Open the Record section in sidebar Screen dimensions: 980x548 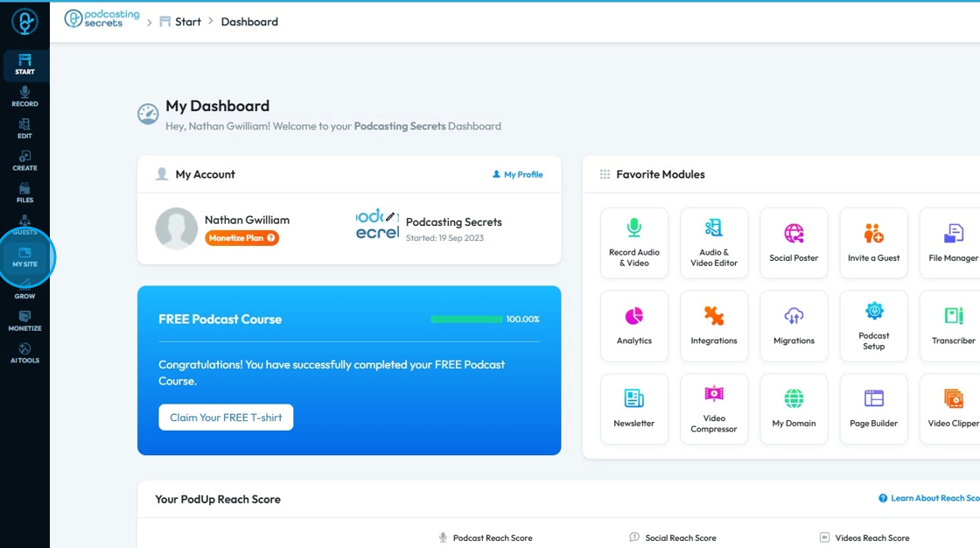[x=24, y=97]
